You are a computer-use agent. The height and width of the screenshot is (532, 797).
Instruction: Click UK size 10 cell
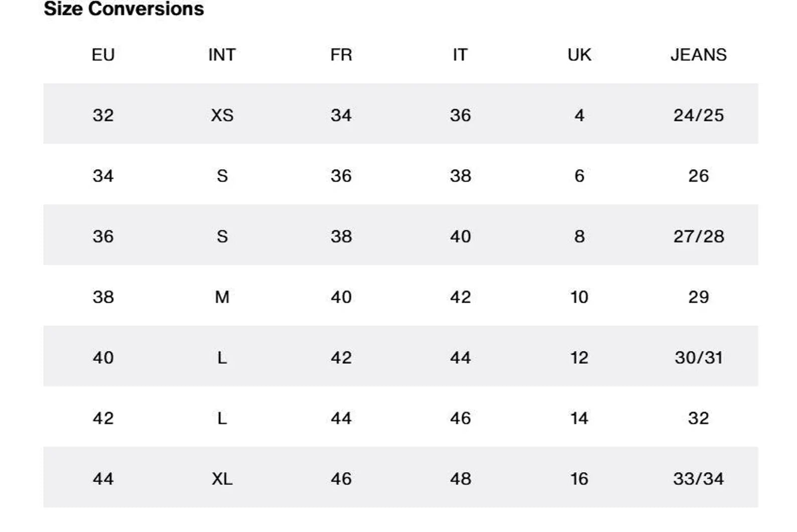(579, 297)
